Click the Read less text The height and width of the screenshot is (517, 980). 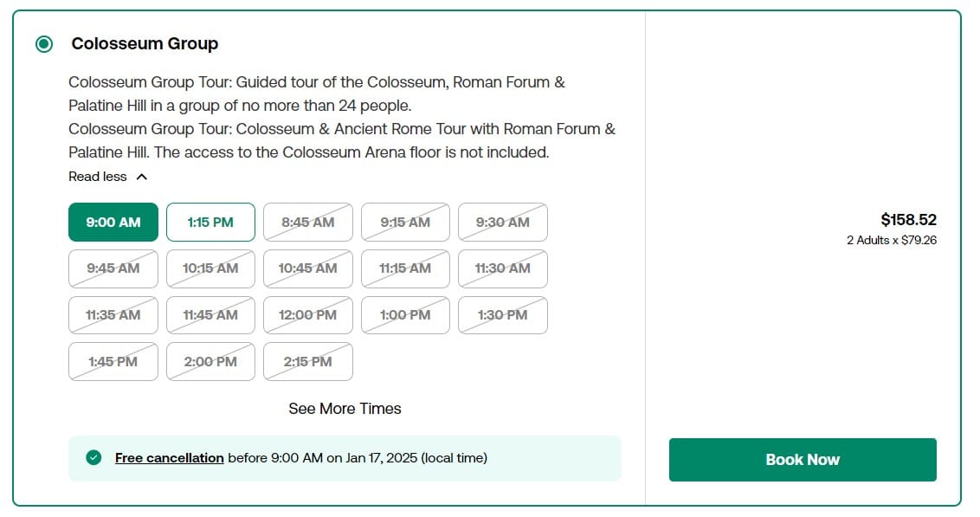coord(98,177)
